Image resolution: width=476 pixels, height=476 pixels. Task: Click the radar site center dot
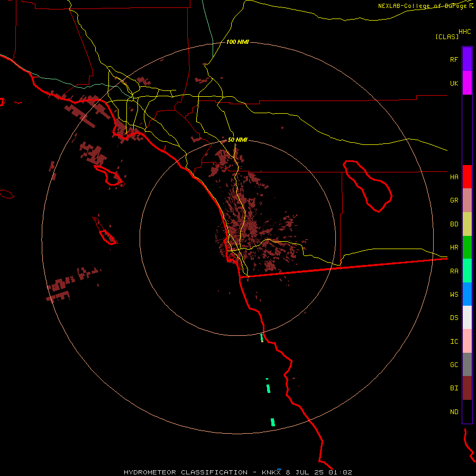pyautogui.click(x=248, y=232)
